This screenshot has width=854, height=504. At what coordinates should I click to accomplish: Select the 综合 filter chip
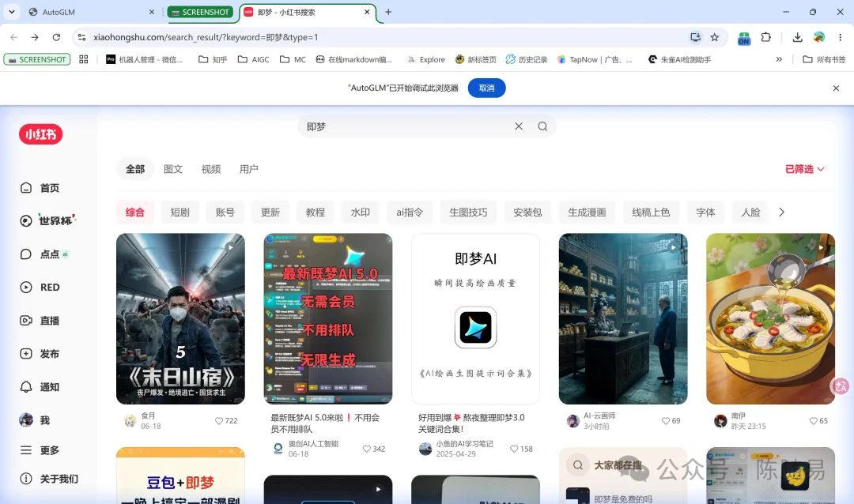click(135, 213)
